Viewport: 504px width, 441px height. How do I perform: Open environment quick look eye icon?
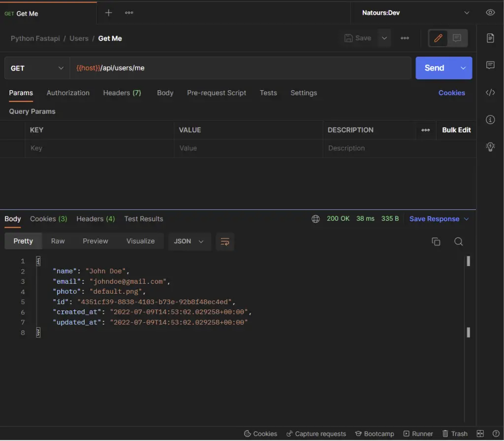coord(490,12)
